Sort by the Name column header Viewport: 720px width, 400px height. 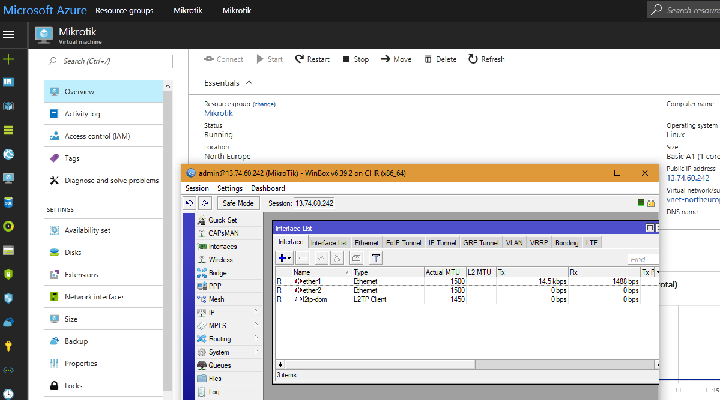321,272
